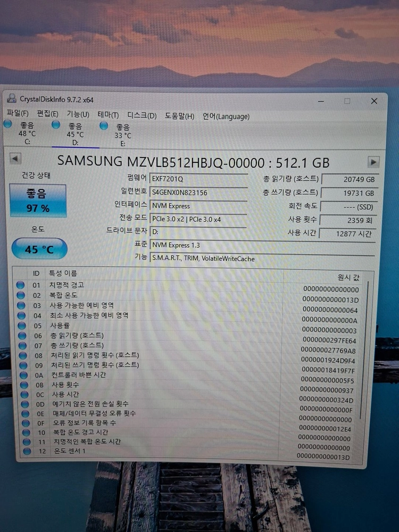
Task: Click total host writes value 19731 GB
Action: [349, 193]
